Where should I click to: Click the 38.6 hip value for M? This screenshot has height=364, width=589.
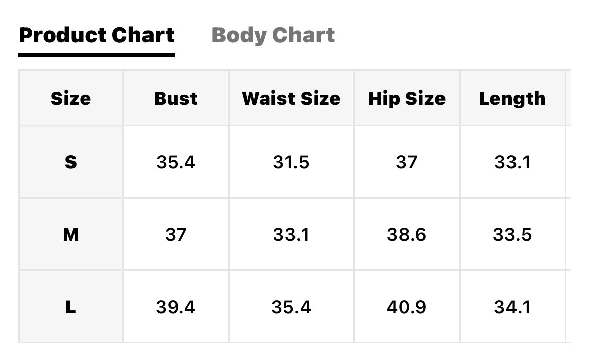pyautogui.click(x=407, y=235)
